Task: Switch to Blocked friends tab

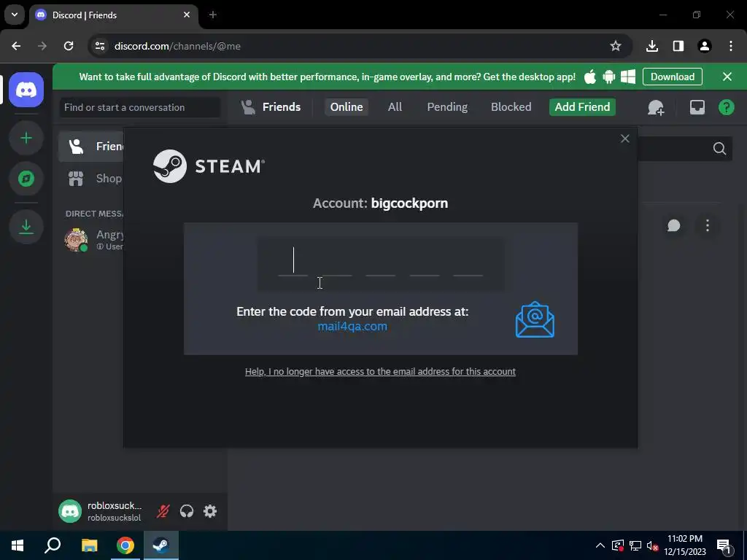Action: pos(511,107)
